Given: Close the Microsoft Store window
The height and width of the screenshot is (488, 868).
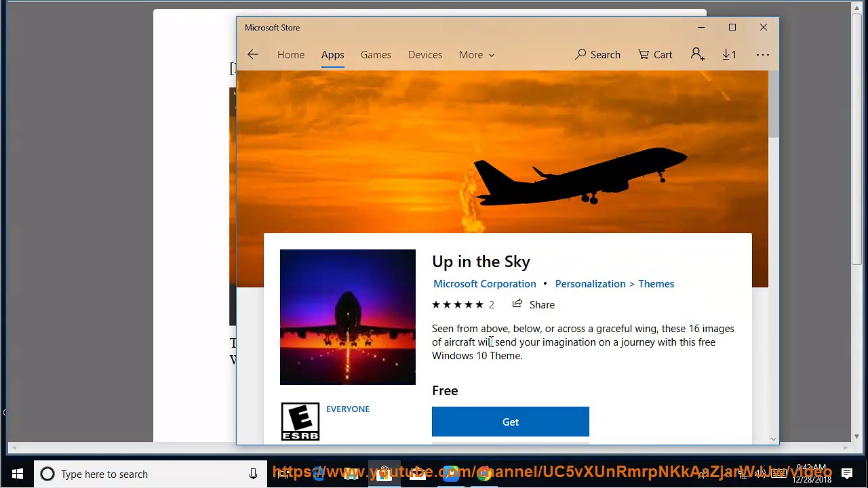Looking at the screenshot, I should 764,28.
